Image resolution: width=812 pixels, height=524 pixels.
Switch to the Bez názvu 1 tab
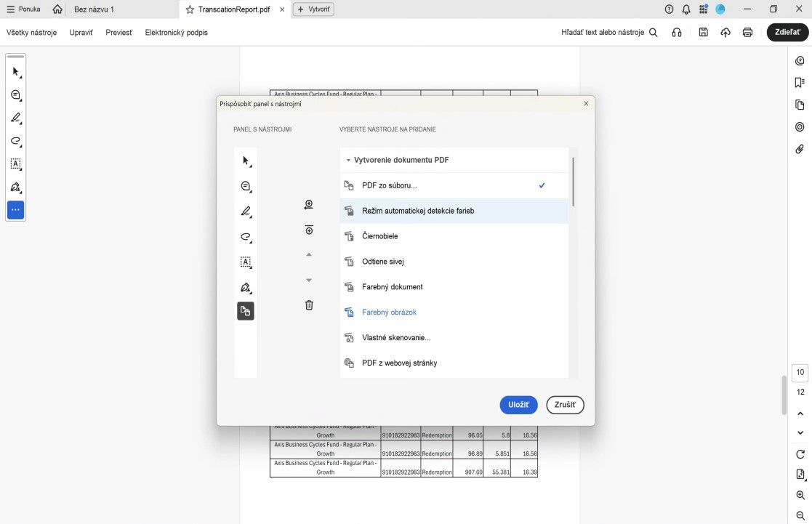coord(94,9)
